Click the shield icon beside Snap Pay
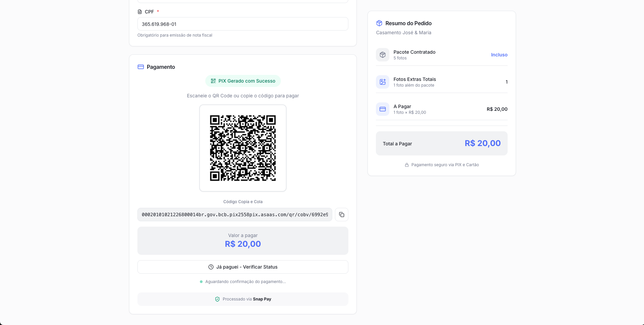 pyautogui.click(x=217, y=299)
